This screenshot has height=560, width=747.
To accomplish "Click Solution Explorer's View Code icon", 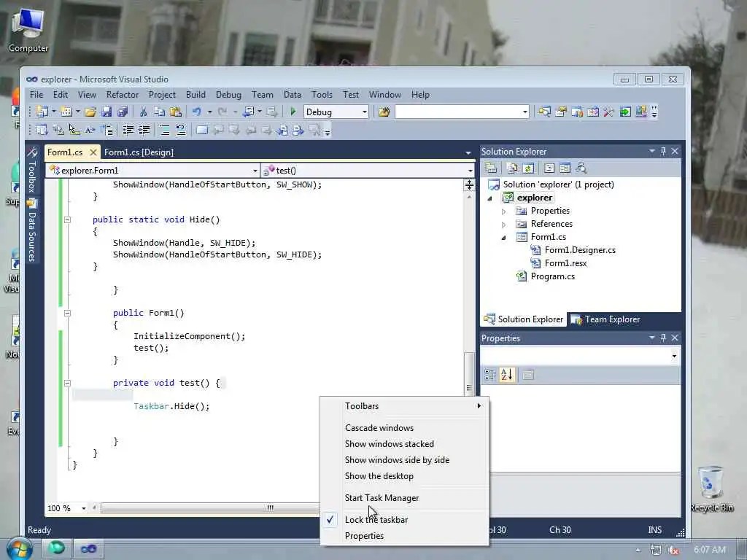I will coord(549,168).
